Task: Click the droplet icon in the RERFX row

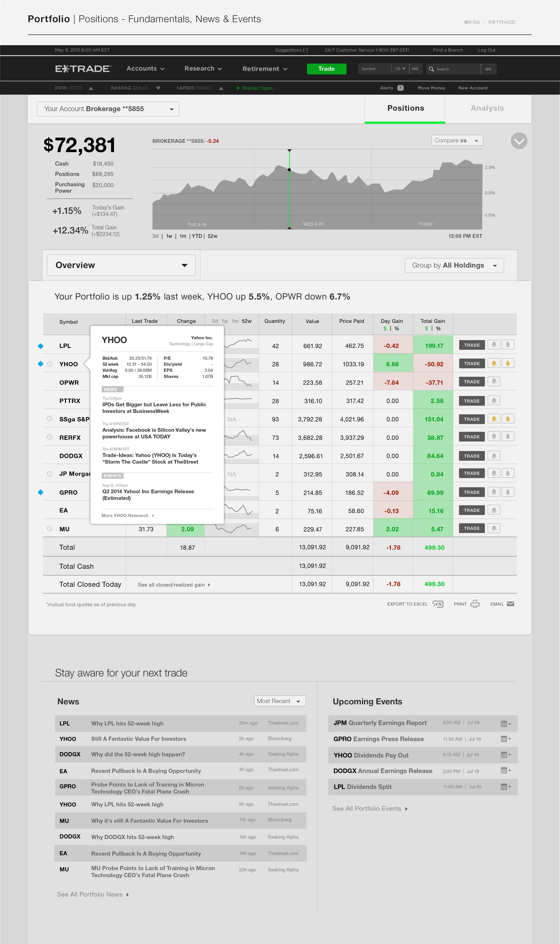Action: tap(508, 436)
